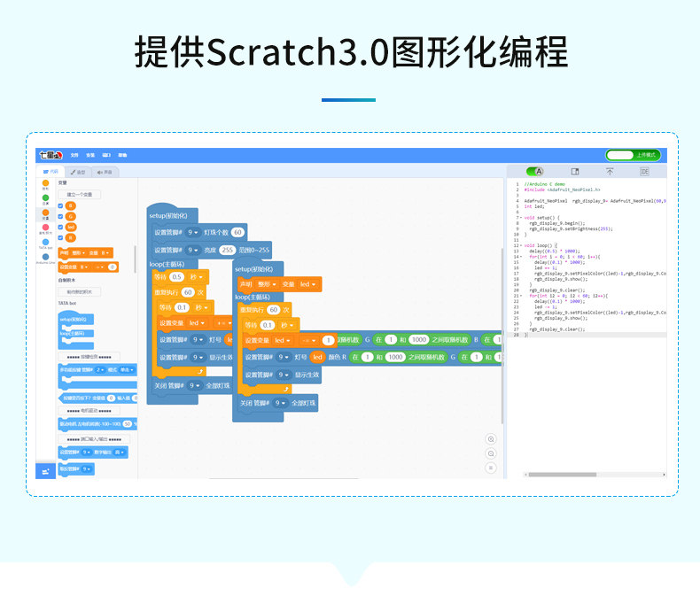Select the orange led variable pill in palette
Screen dimensions: 700x611
point(71,227)
